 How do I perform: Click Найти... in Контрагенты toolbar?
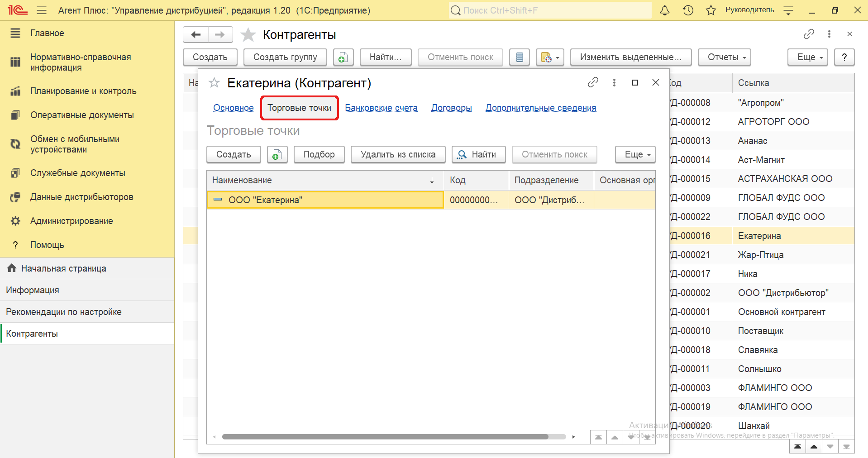(x=386, y=57)
